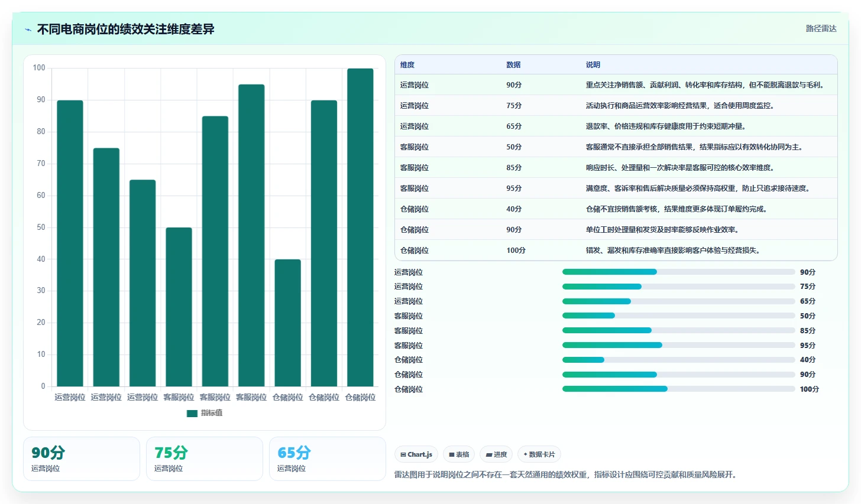The image size is (861, 504).
Task: Click the square icon in the 表格 chip
Action: (452, 454)
